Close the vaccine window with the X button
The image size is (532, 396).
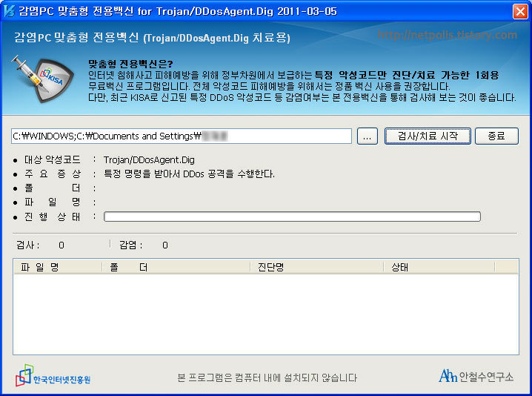point(520,11)
